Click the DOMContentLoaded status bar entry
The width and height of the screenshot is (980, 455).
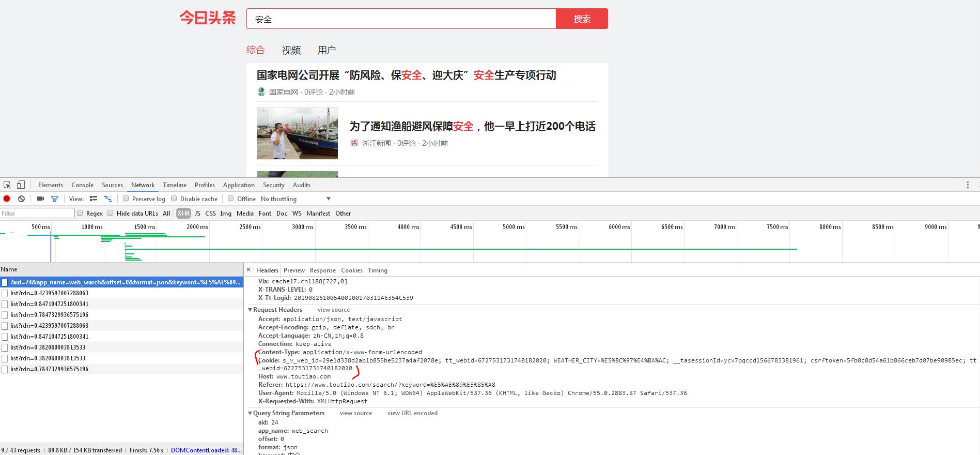click(206, 450)
